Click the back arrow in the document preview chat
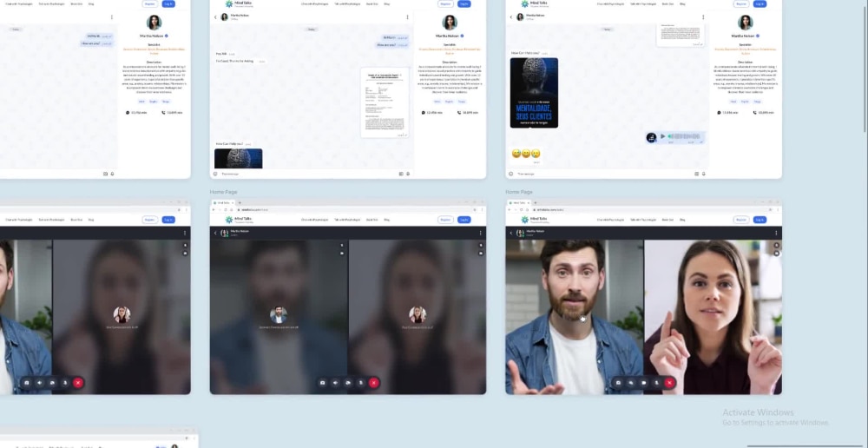Viewport: 868px width, 448px height. coord(215,17)
